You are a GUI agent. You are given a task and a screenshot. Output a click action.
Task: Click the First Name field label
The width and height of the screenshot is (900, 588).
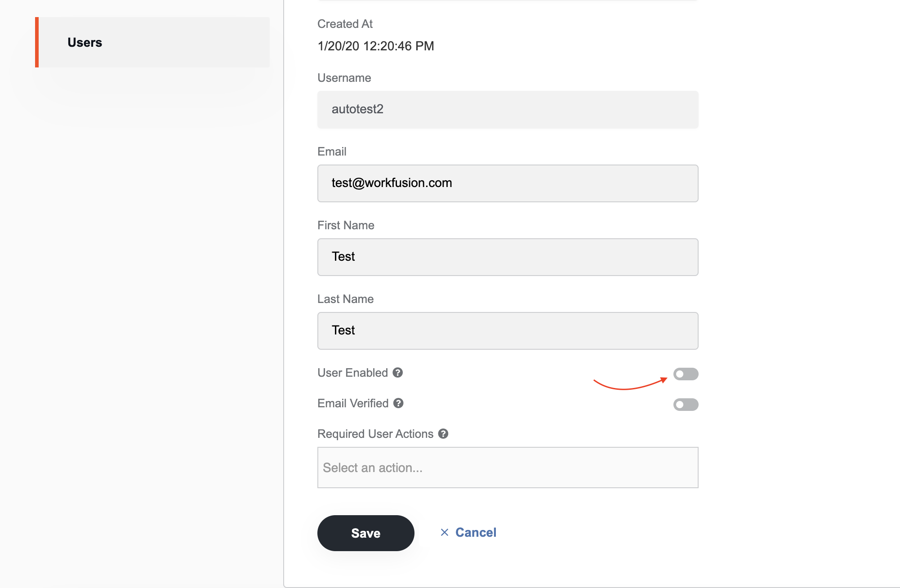tap(346, 225)
